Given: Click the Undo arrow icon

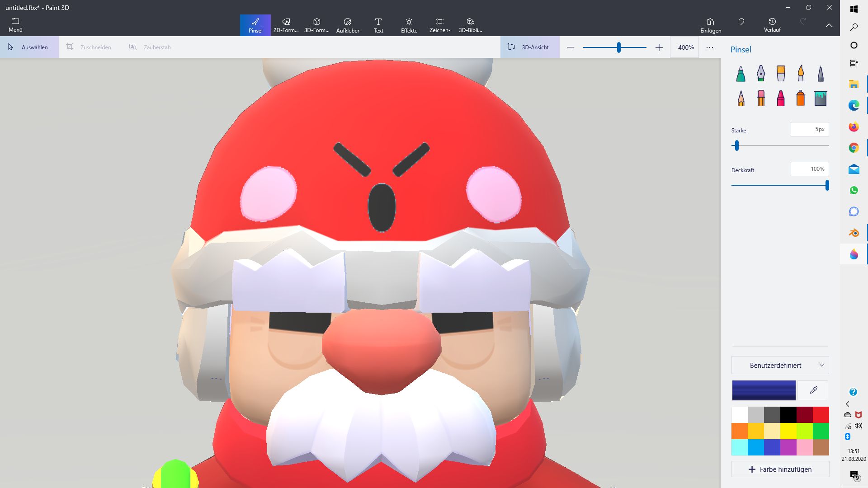Looking at the screenshot, I should tap(741, 22).
